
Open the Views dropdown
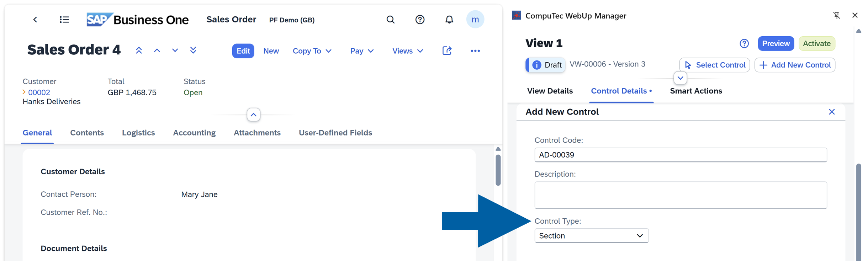[x=408, y=51]
